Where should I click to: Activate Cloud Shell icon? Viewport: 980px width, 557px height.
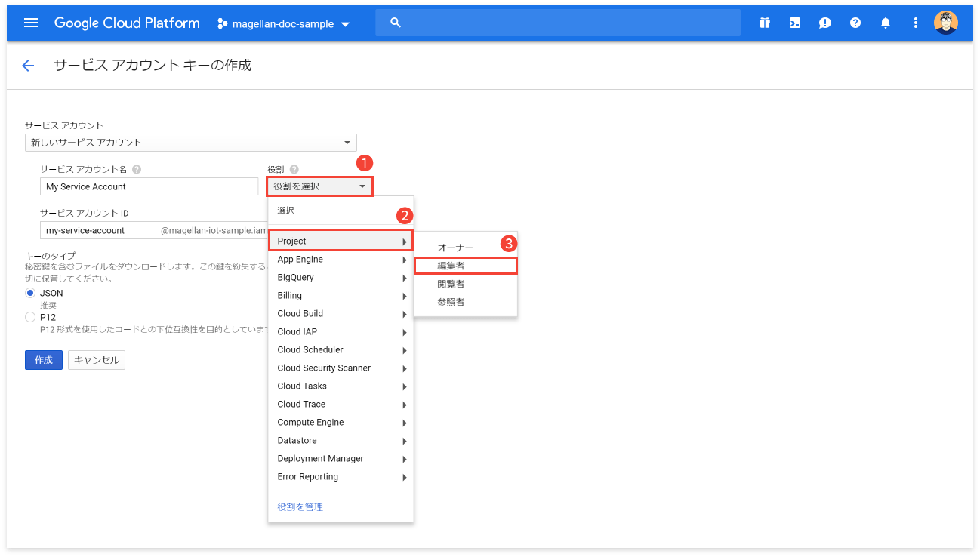click(795, 23)
